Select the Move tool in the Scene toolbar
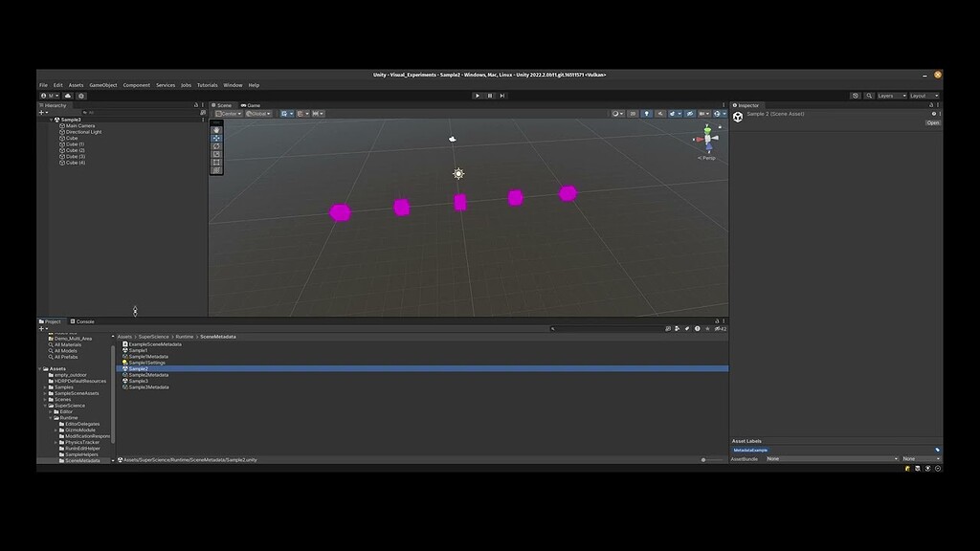 [x=216, y=138]
